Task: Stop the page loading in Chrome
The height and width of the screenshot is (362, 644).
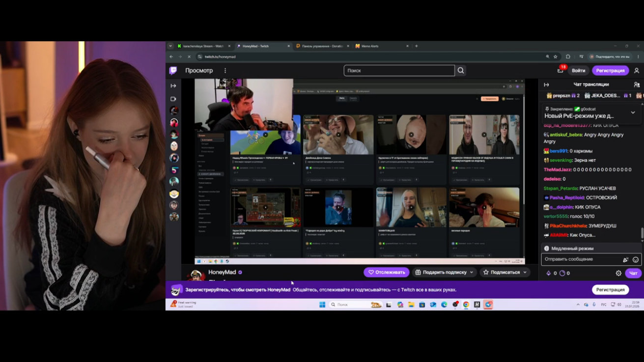Action: point(189,56)
